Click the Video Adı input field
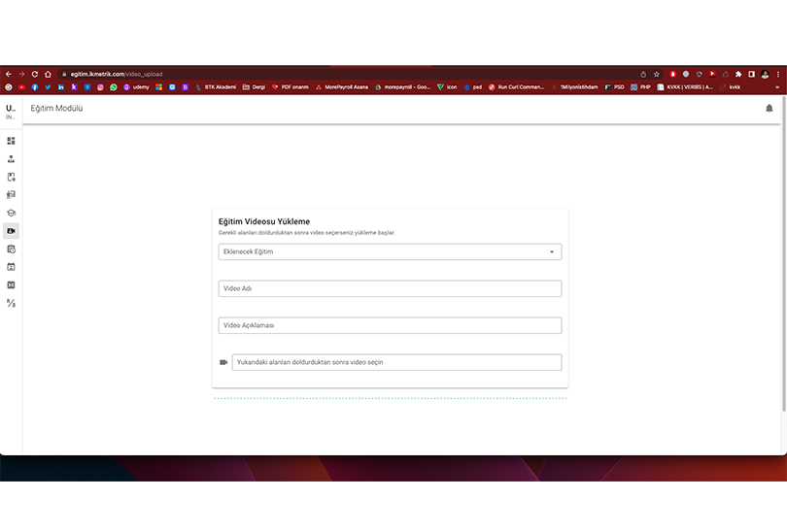 click(390, 288)
